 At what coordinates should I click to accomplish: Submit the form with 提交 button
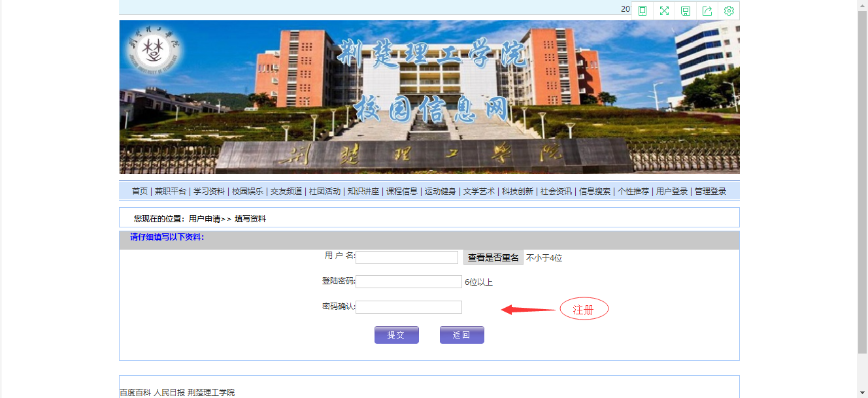(397, 335)
